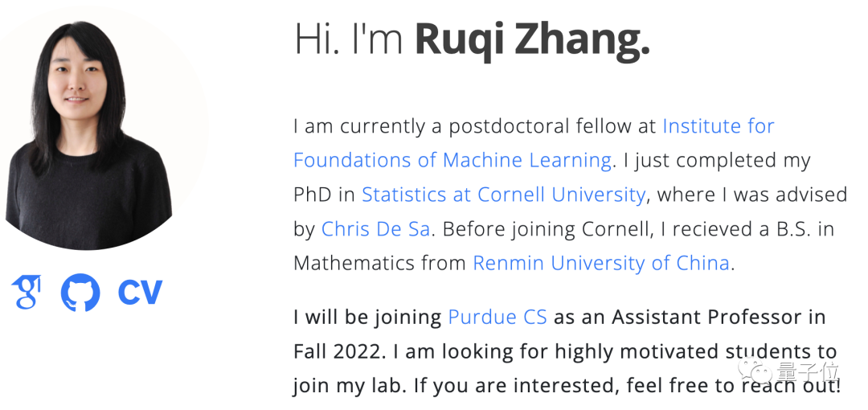This screenshot has height=410, width=868.
Task: Follow the Statistics at Cornell University link
Action: 503,195
